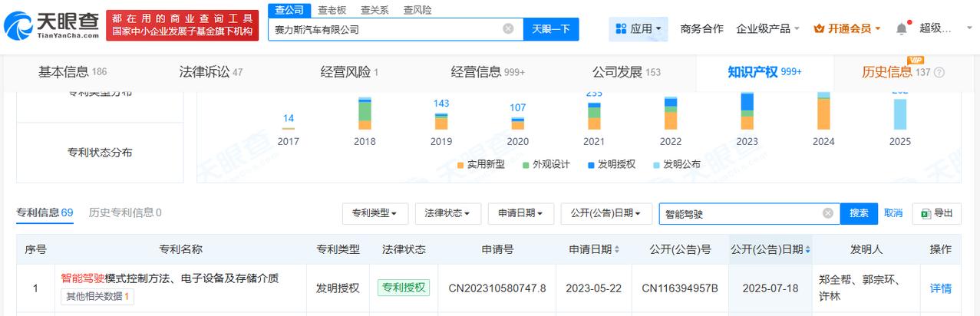Clear the 智能驾驶 patent search field
This screenshot has width=980, height=316.
[x=828, y=213]
